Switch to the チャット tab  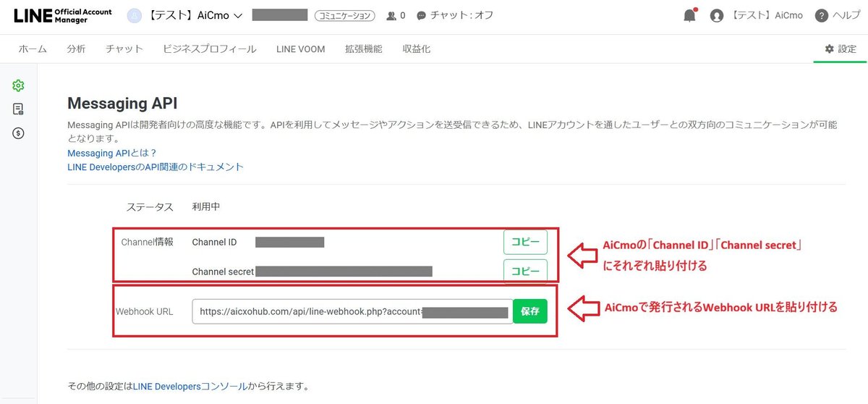coord(124,49)
